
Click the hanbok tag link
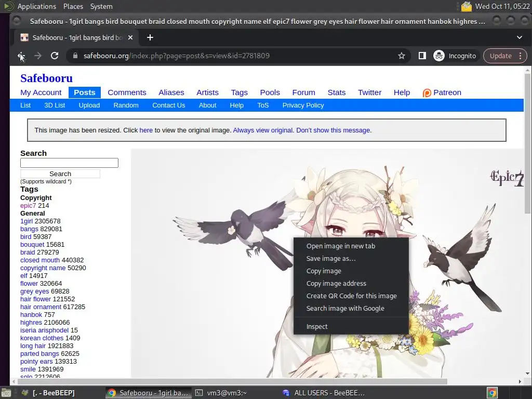tap(31, 315)
